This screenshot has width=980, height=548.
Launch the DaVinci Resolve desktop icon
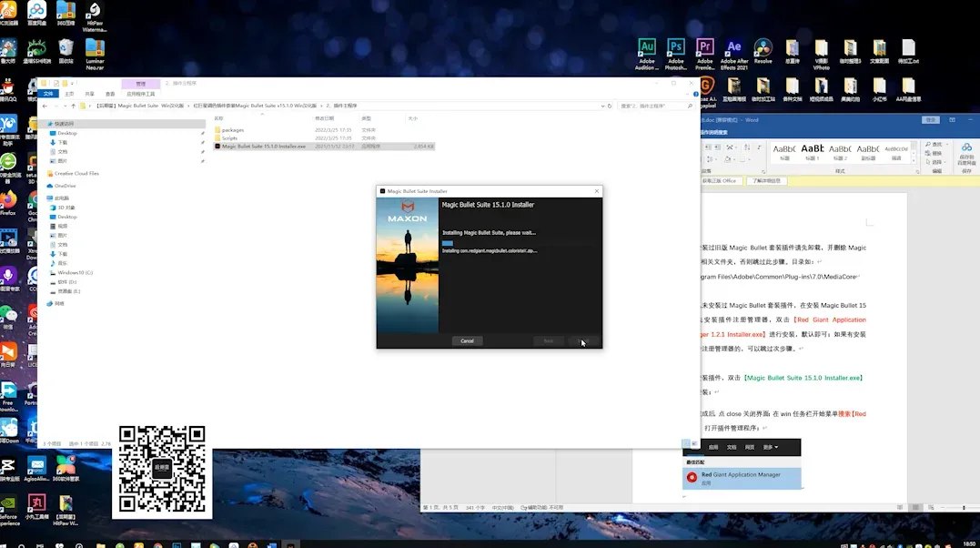763,49
